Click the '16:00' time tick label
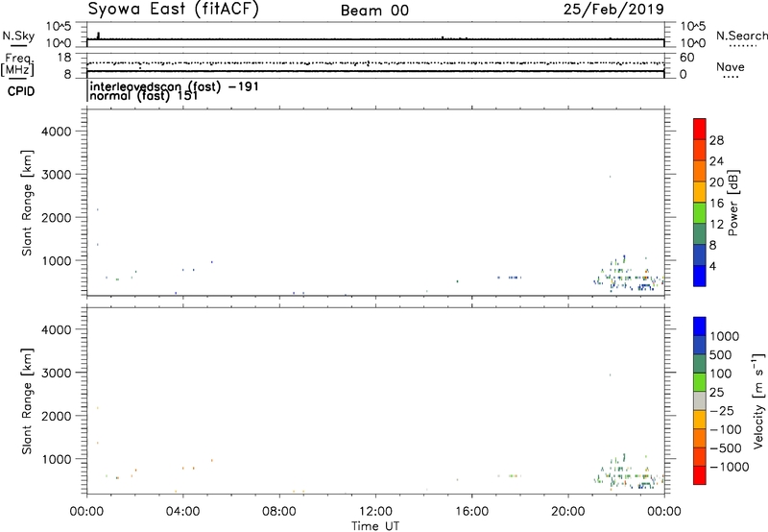Viewport: 768px width, 532px height. pos(471,512)
